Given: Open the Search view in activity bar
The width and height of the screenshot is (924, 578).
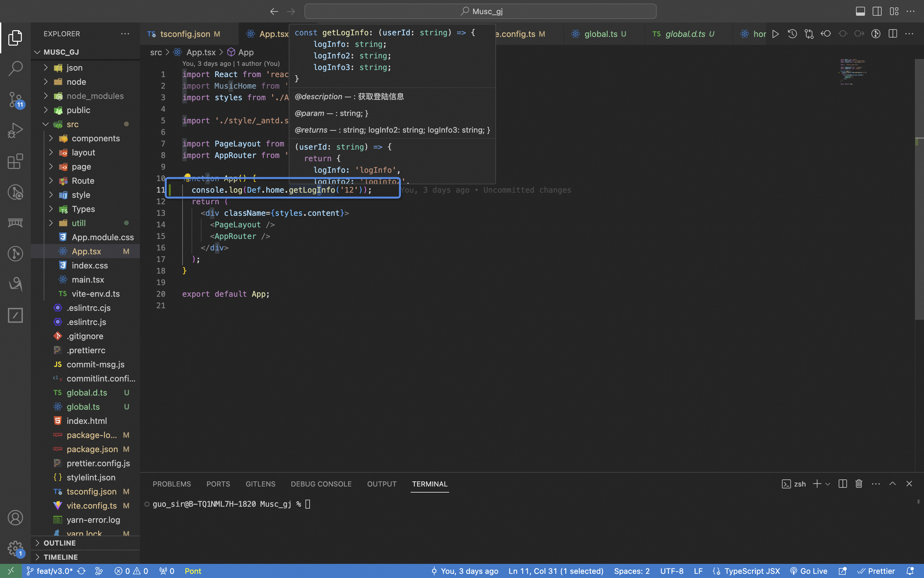Looking at the screenshot, I should [x=15, y=68].
